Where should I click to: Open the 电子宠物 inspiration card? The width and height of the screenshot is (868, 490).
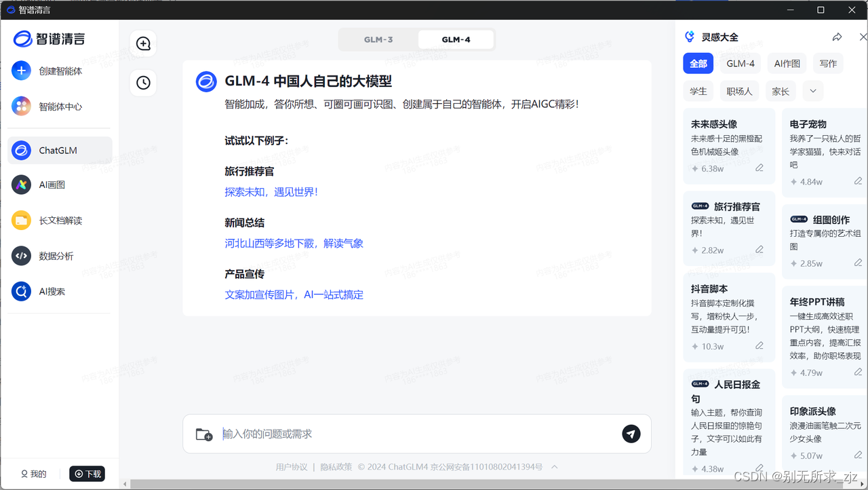(x=825, y=153)
